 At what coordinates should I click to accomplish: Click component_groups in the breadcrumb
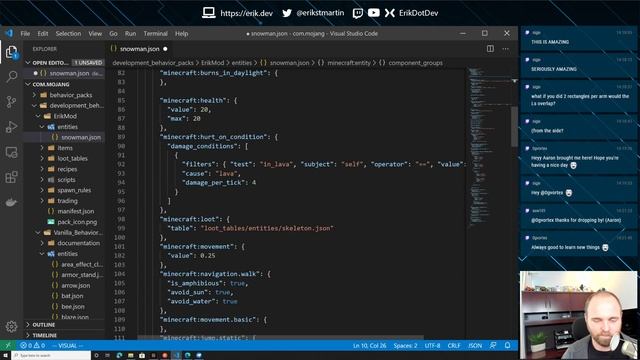click(415, 63)
